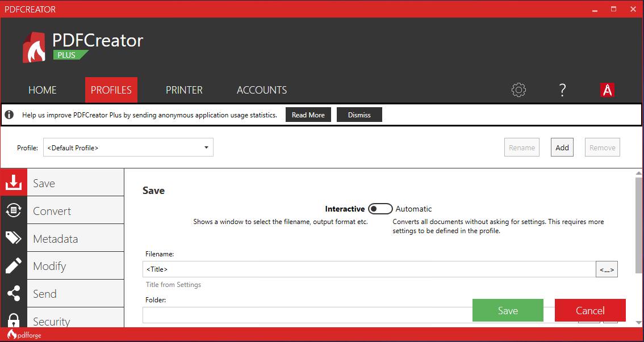Select the Modify pencil icon
This screenshot has height=342, width=644.
14,266
